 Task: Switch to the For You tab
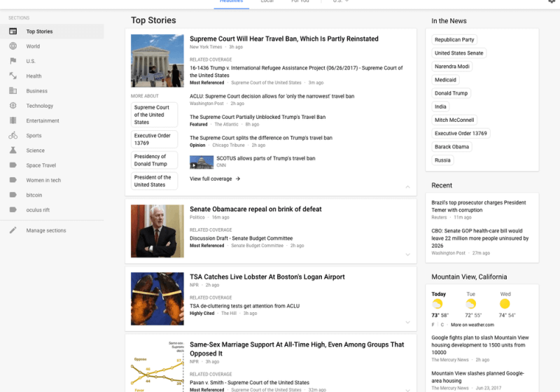pyautogui.click(x=300, y=1)
